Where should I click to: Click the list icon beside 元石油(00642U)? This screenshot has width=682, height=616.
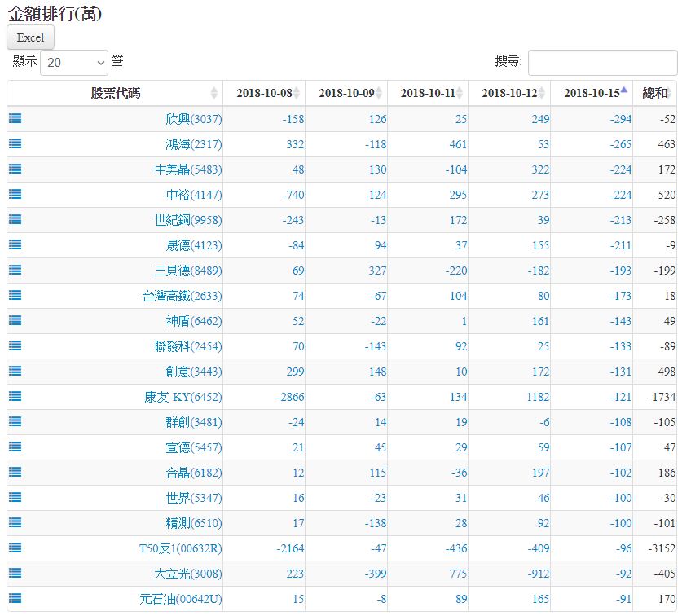click(15, 598)
